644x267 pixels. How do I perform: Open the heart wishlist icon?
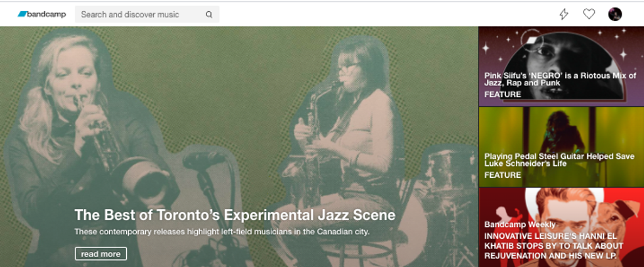tap(589, 14)
